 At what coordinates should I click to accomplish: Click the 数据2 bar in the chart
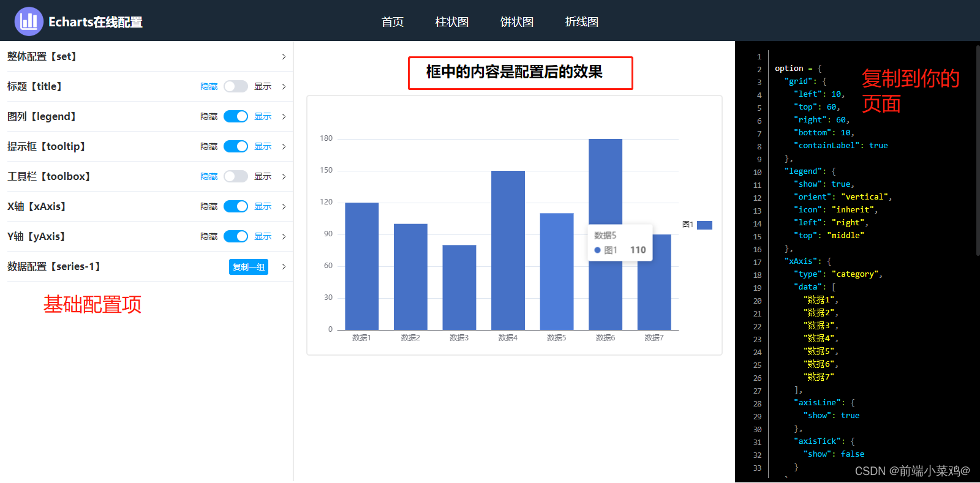(x=410, y=277)
